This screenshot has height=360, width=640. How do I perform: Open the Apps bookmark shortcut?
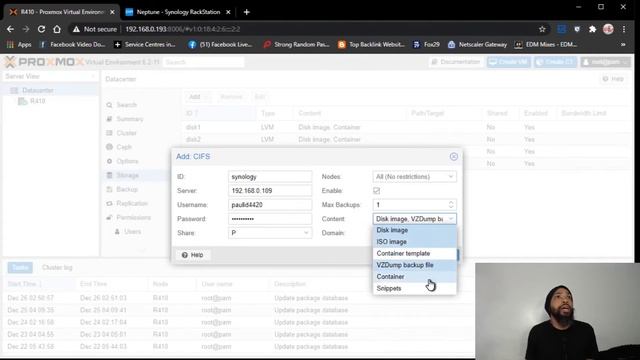[19, 44]
